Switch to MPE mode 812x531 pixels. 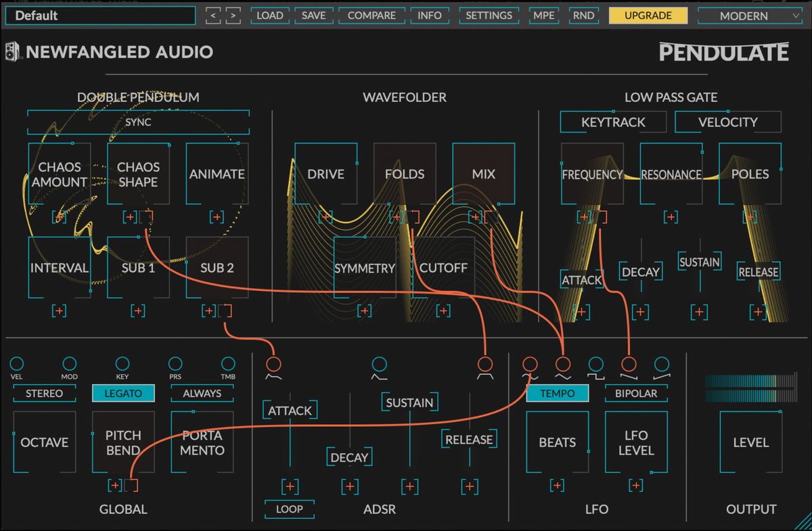click(x=543, y=16)
